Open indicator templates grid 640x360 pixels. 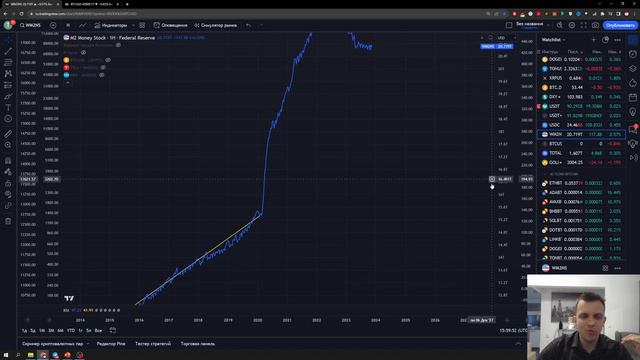tap(142, 25)
